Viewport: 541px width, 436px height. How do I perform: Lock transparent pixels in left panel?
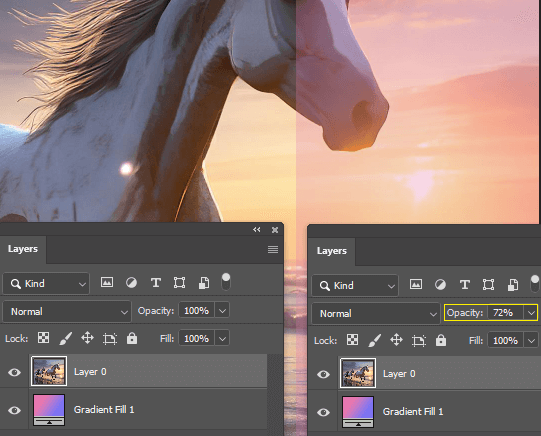click(x=43, y=338)
